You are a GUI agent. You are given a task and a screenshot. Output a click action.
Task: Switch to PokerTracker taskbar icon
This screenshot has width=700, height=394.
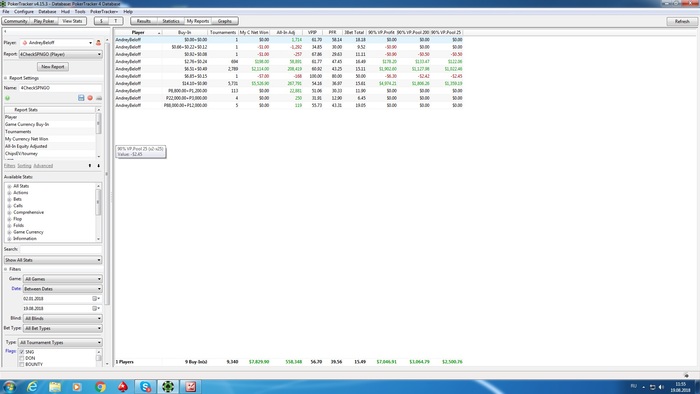pyautogui.click(x=168, y=386)
